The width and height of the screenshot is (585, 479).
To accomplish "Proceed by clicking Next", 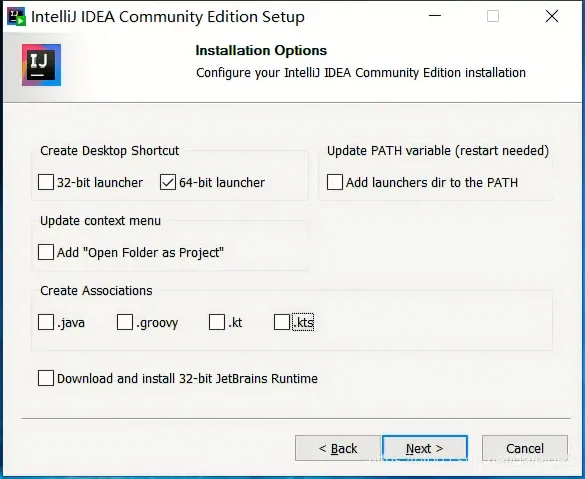I will [x=425, y=448].
